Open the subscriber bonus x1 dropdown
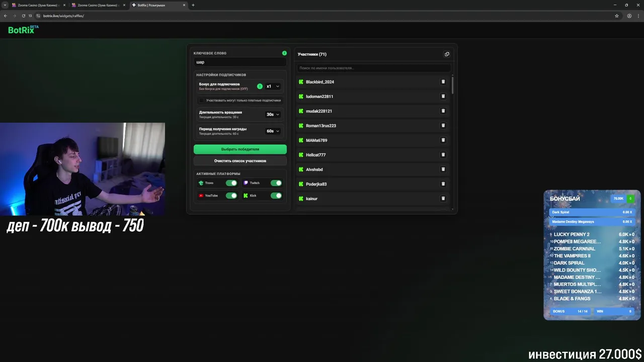Image resolution: width=644 pixels, height=362 pixels. [273, 86]
